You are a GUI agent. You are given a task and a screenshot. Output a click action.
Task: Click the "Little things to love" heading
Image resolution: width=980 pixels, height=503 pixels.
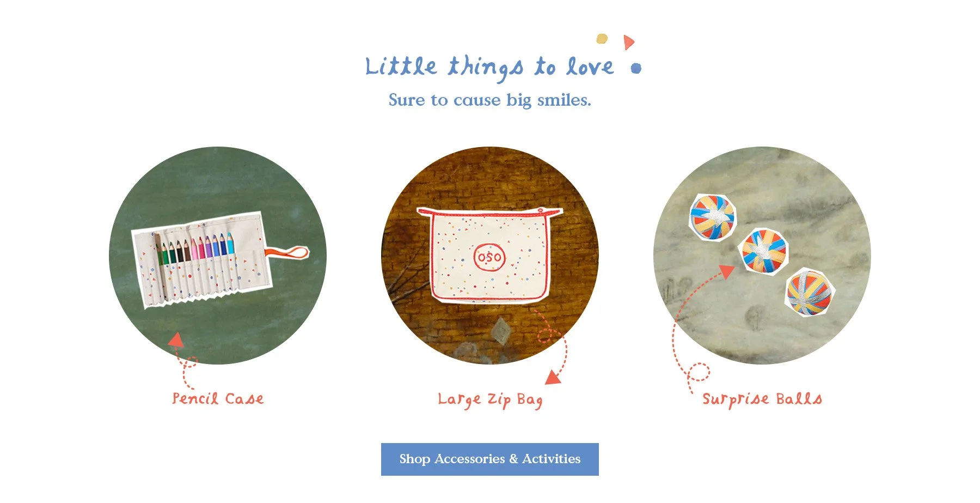489,67
